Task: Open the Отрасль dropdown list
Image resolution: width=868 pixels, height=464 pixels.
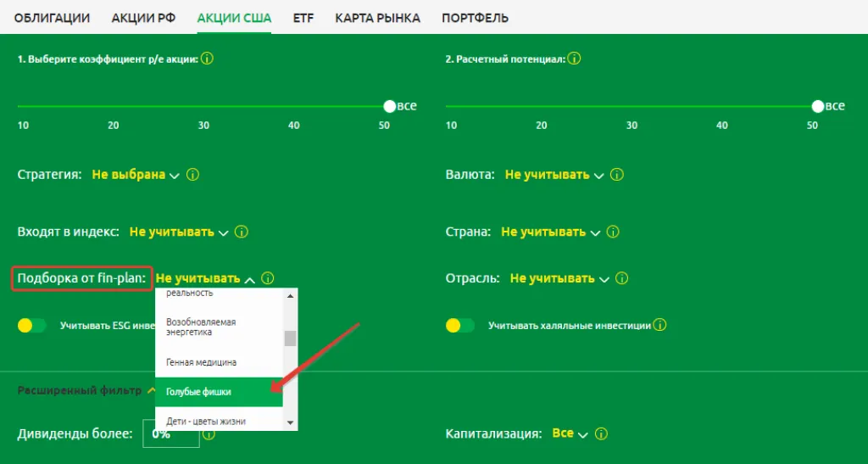Action: (x=559, y=278)
